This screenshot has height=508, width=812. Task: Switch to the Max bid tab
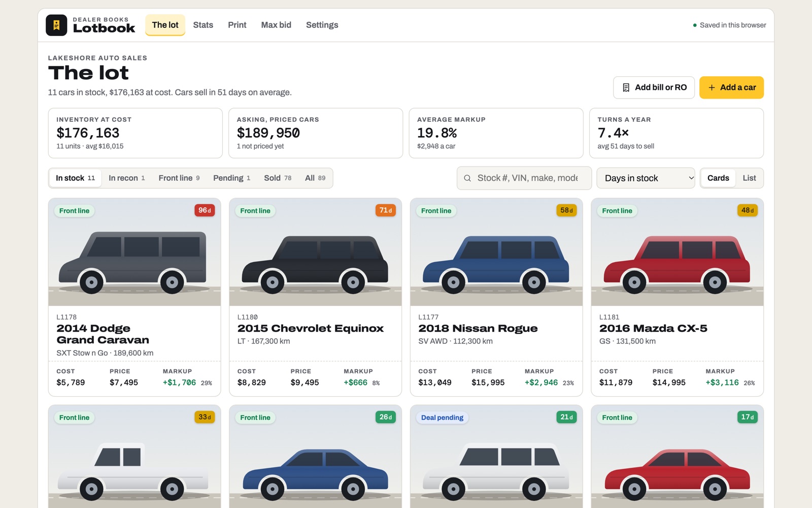pyautogui.click(x=276, y=25)
